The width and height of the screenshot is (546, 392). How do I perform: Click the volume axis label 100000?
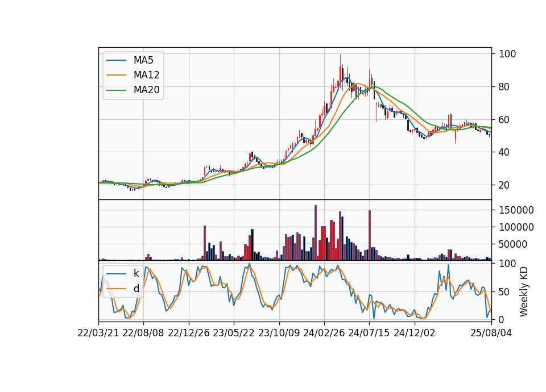pos(516,227)
